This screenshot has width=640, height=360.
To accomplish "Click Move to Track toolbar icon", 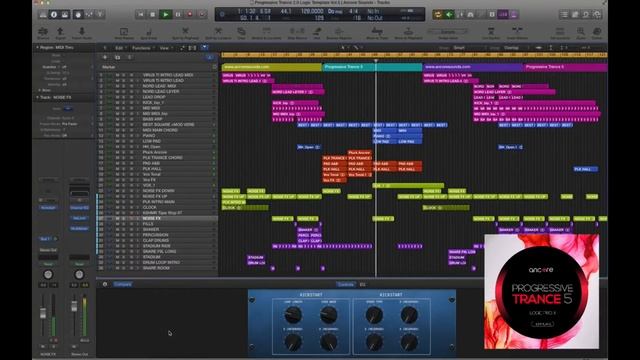I will (377, 33).
